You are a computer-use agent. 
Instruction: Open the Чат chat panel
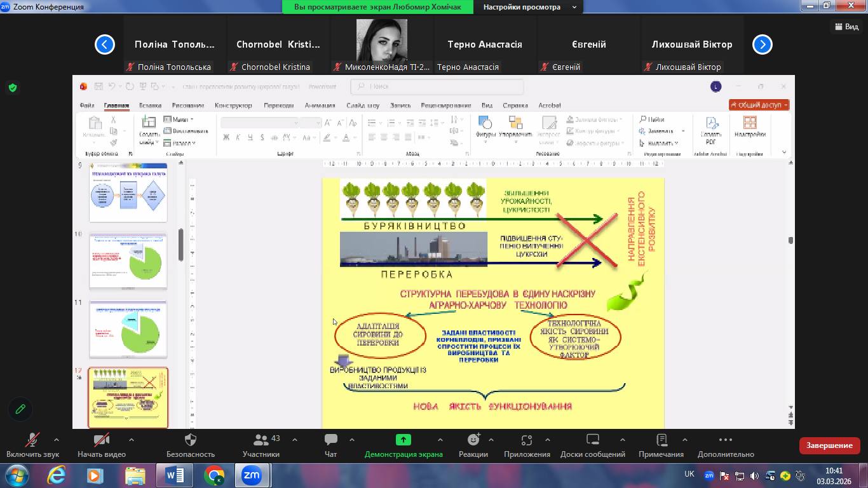[330, 440]
